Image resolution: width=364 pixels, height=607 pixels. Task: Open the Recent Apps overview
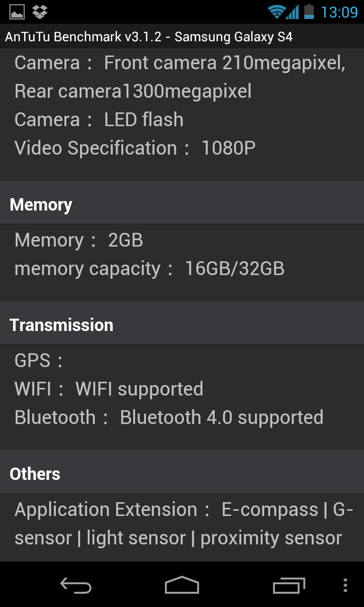289,585
